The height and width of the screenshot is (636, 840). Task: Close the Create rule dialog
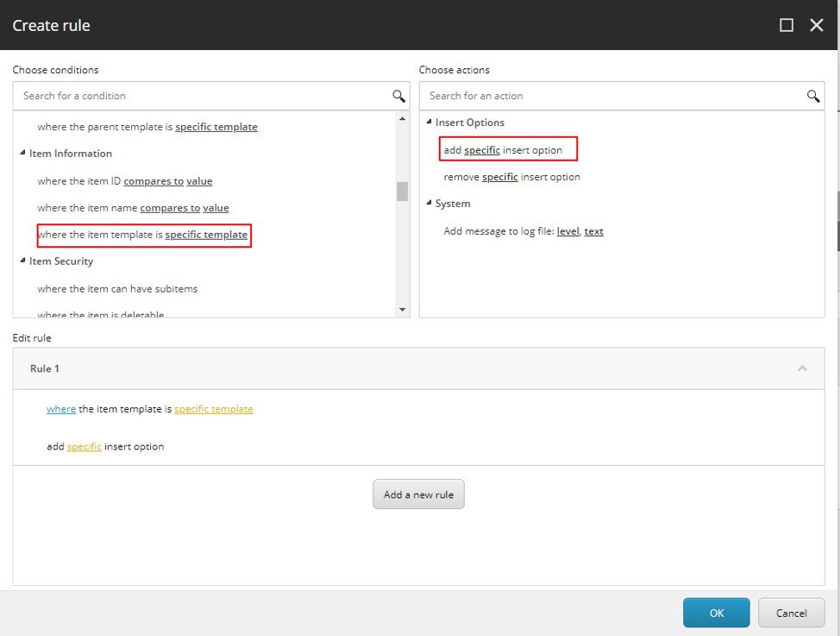[x=817, y=25]
